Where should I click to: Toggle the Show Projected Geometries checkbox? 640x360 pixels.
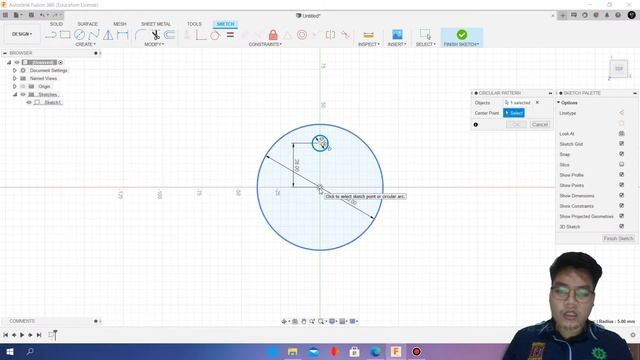tap(621, 216)
